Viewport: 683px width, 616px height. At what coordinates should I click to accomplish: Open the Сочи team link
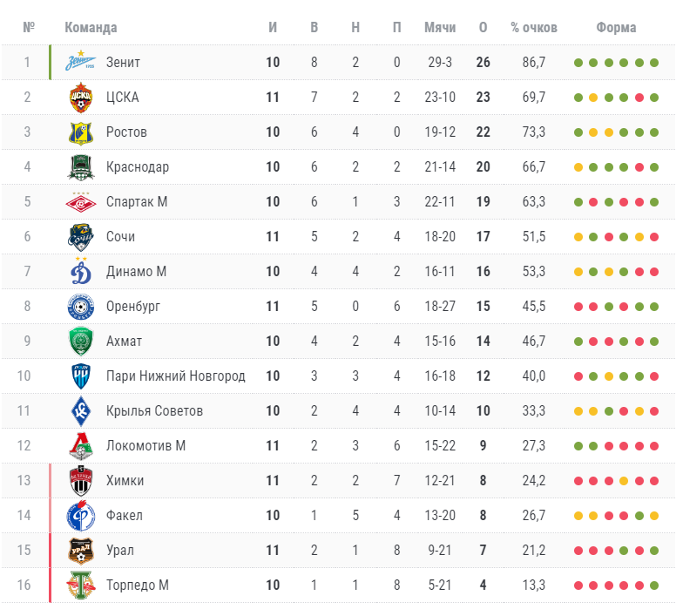[120, 236]
